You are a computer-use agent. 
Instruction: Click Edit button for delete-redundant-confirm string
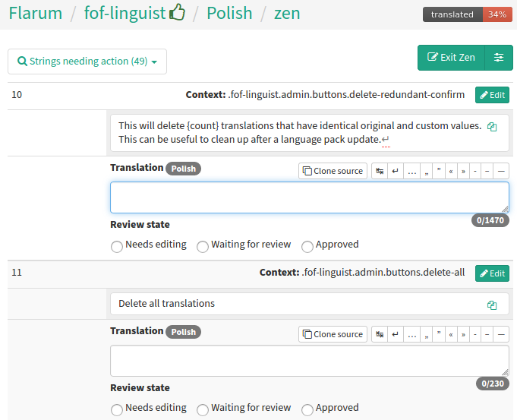[x=492, y=95]
